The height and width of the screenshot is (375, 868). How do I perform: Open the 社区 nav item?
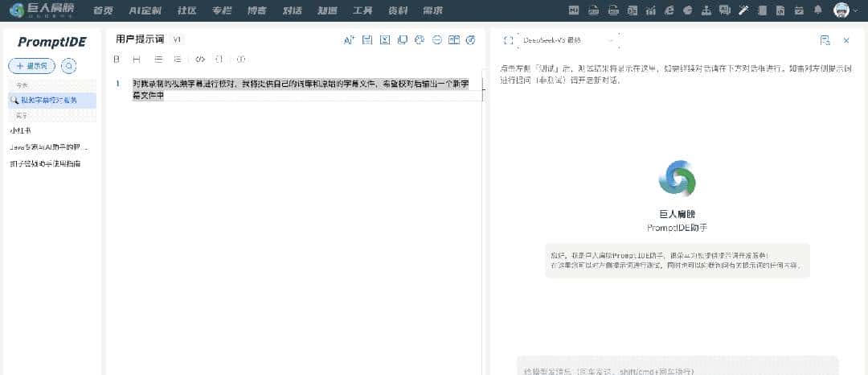(x=186, y=10)
